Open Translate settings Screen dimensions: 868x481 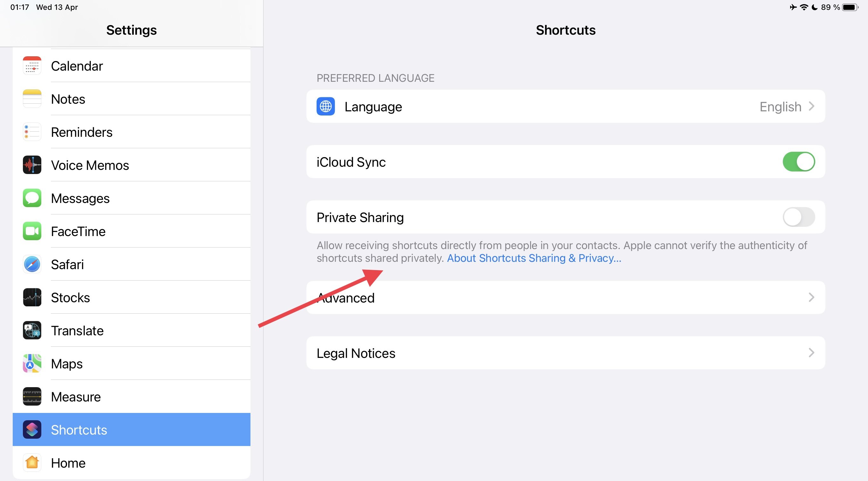131,330
